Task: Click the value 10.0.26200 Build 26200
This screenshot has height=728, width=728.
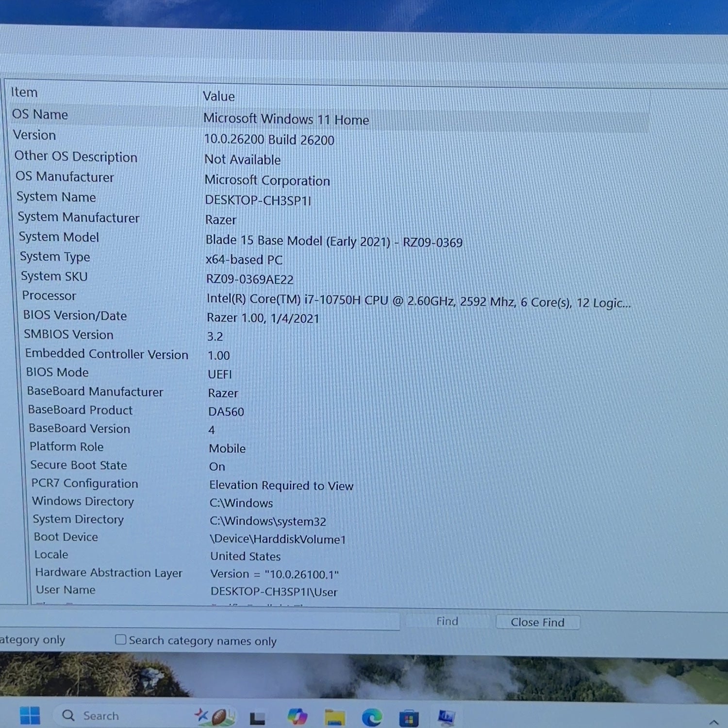Action: [x=269, y=139]
